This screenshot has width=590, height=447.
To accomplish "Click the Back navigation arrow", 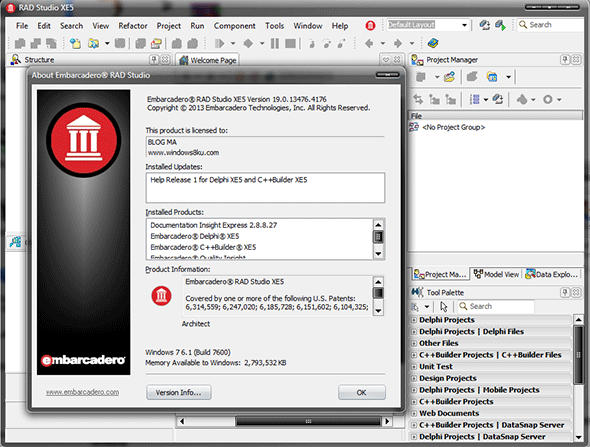I will 369,44.
